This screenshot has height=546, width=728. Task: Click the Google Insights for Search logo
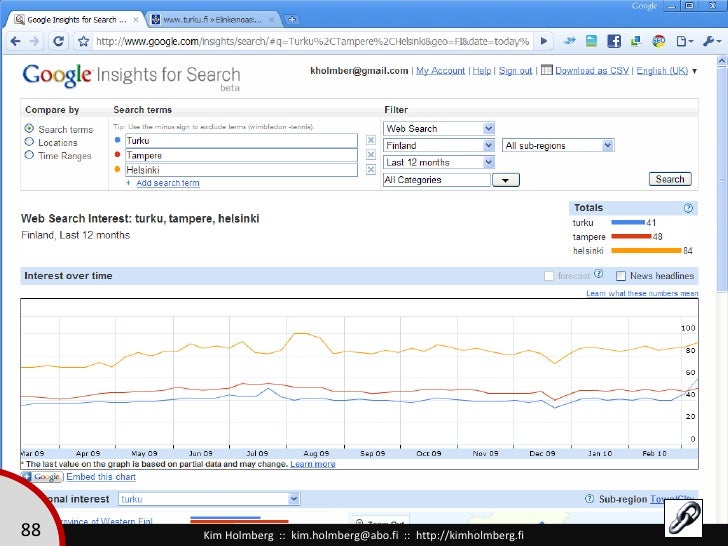click(131, 77)
